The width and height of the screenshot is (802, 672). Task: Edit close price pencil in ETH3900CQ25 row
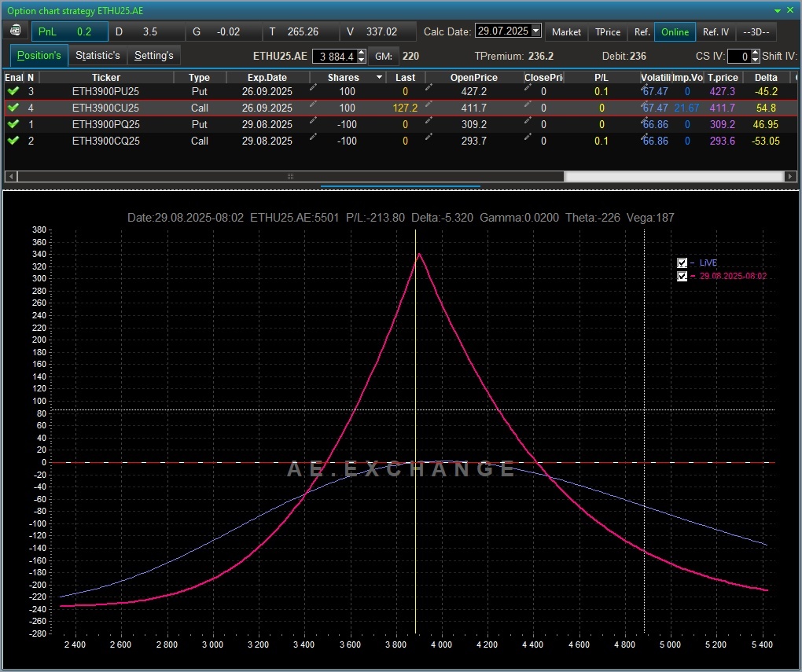(528, 137)
